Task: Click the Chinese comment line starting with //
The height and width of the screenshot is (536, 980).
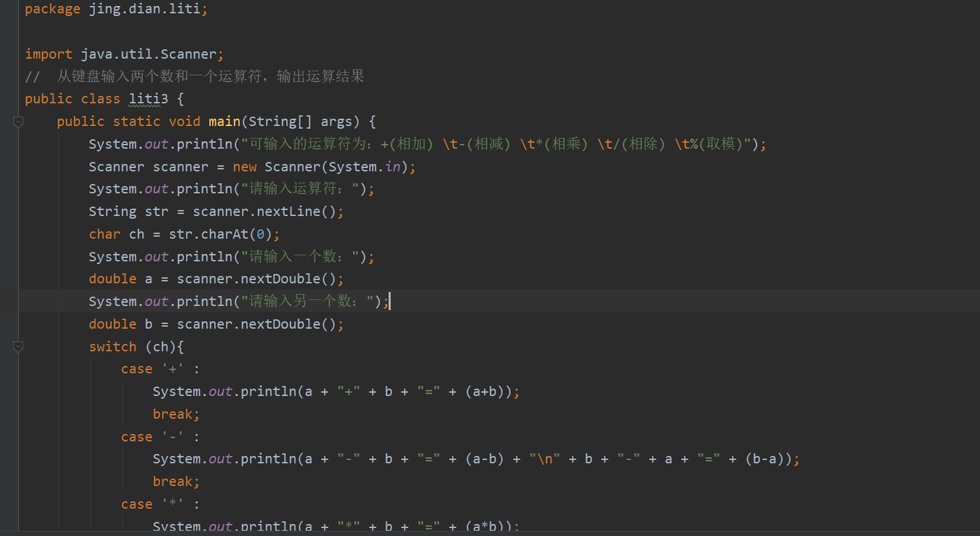Action: [x=195, y=77]
